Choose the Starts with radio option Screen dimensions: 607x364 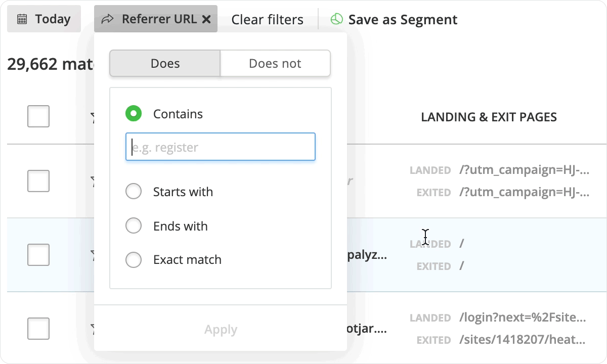134,192
